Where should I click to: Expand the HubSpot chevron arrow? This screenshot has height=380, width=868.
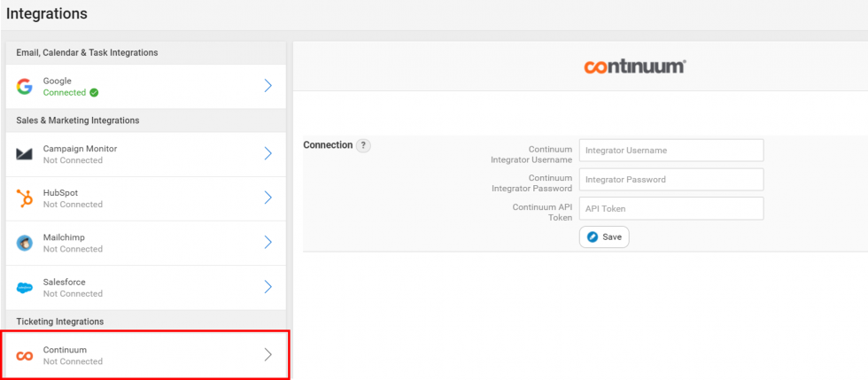click(x=267, y=198)
